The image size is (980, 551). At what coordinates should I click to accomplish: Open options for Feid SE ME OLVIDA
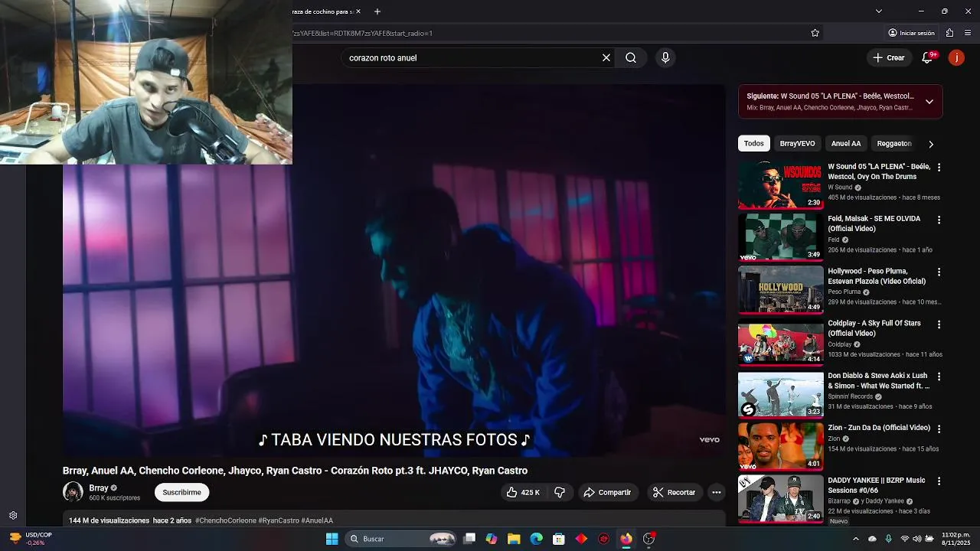click(x=939, y=220)
